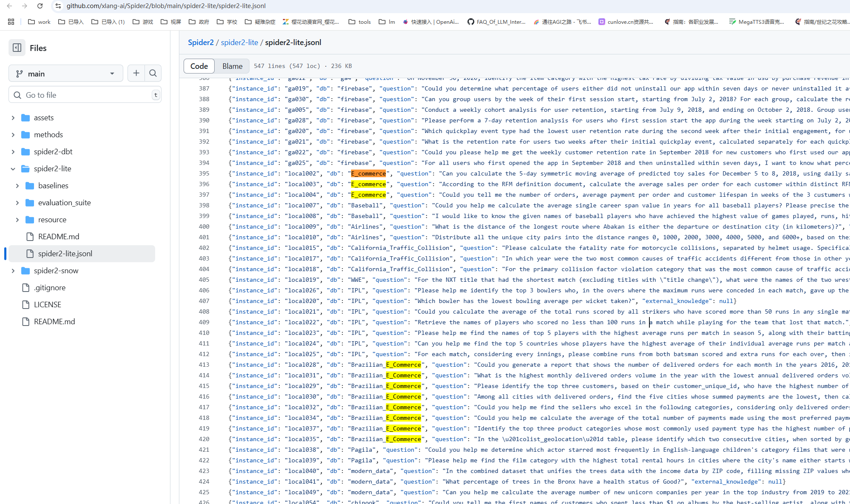Open the tools bookmark folder
Image resolution: width=850 pixels, height=504 pixels.
coord(360,22)
